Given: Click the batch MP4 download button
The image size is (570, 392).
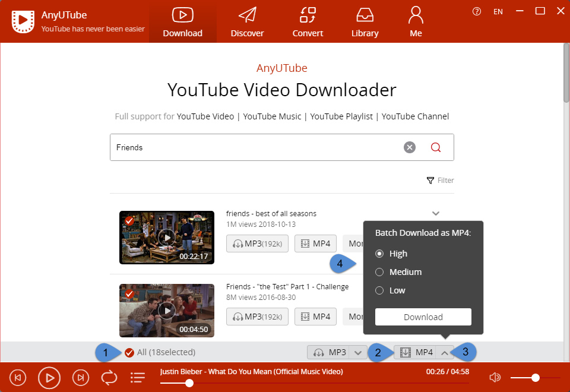Looking at the screenshot, I should [x=415, y=352].
